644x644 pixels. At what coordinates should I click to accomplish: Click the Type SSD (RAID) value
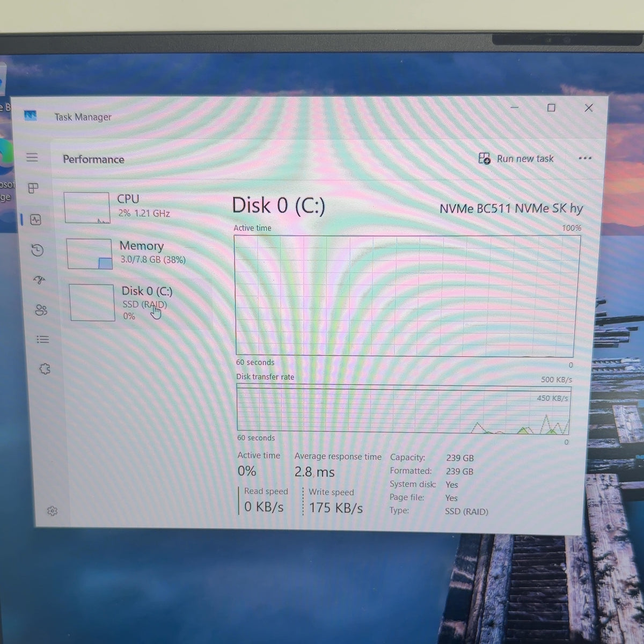pos(466,511)
